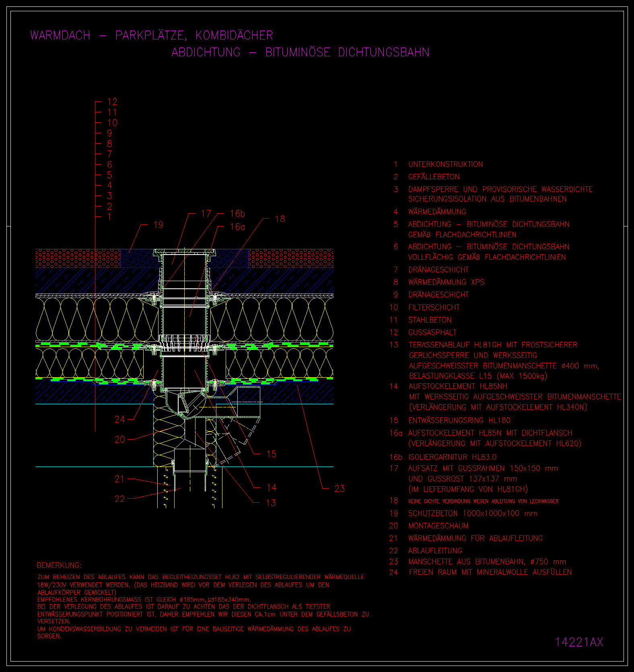This screenshot has height=672, width=634.
Task: Click the remark line starting 'BEI DER VERLEGUNG DES ABLAUFES'
Action: tap(184, 606)
